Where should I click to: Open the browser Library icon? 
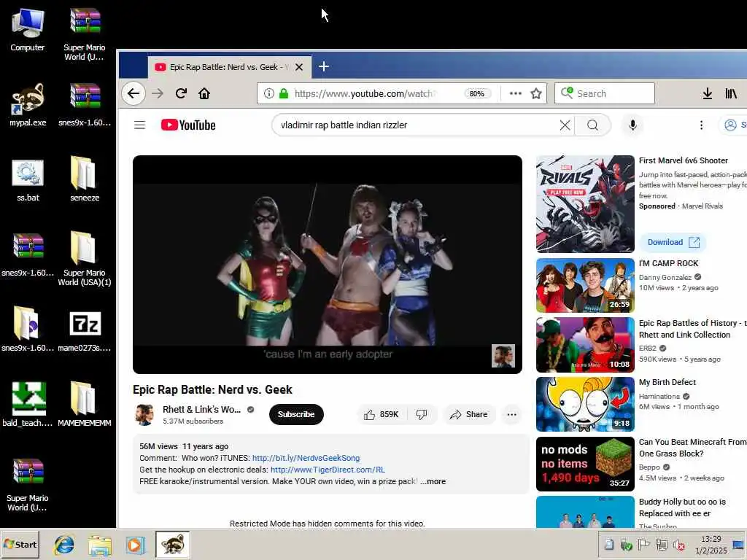731,93
